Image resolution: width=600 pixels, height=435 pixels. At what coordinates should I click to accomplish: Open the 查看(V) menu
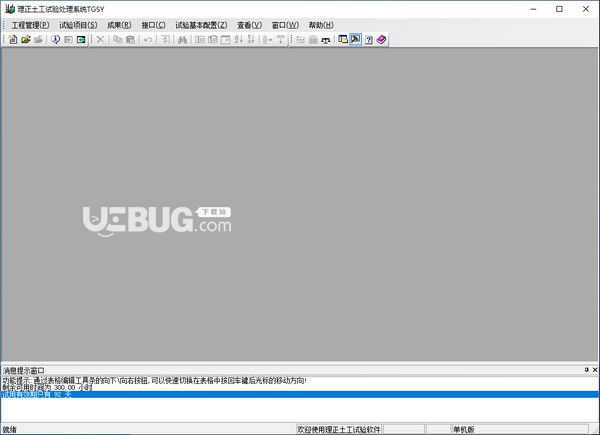(249, 25)
